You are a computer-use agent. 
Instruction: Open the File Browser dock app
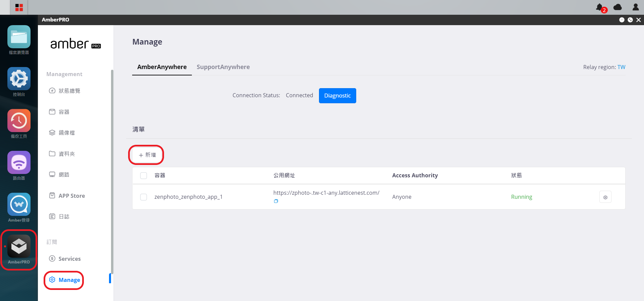[19, 37]
